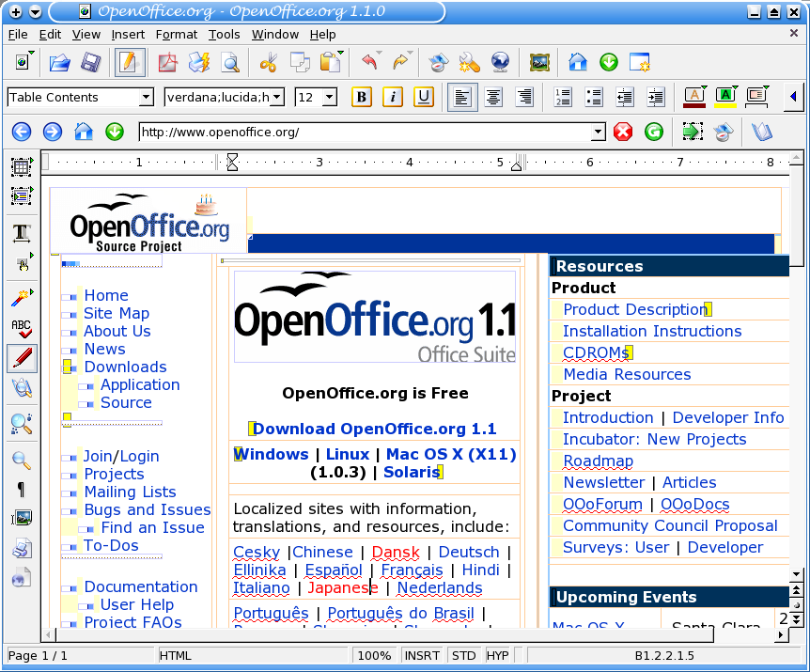The image size is (810, 672).
Task: Open the File menu
Action: coord(18,35)
